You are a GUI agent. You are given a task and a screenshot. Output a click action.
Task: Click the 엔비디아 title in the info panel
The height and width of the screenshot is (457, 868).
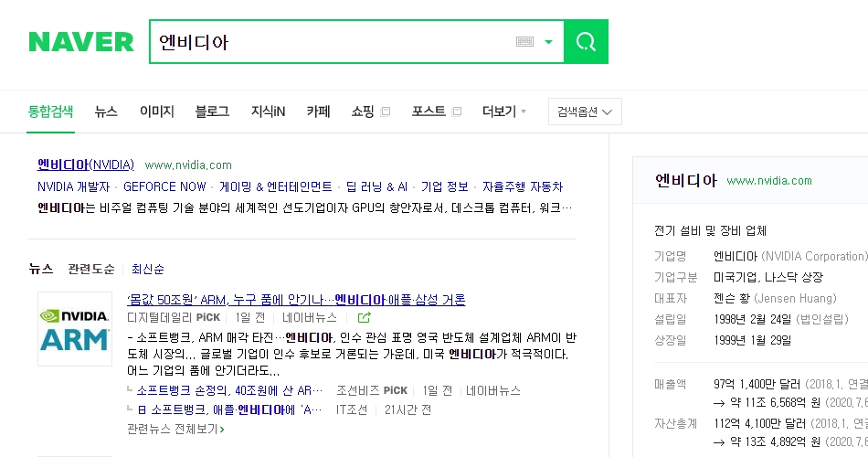[x=686, y=181]
